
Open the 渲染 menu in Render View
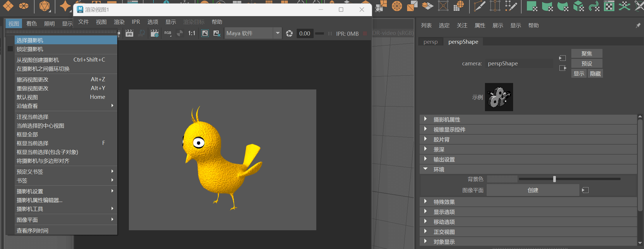click(119, 22)
